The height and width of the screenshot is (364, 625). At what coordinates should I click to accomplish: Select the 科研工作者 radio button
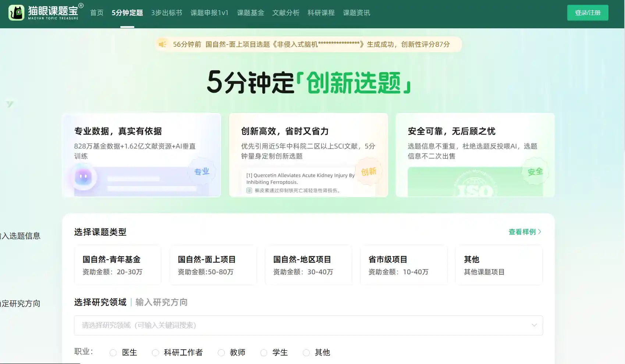pyautogui.click(x=156, y=353)
